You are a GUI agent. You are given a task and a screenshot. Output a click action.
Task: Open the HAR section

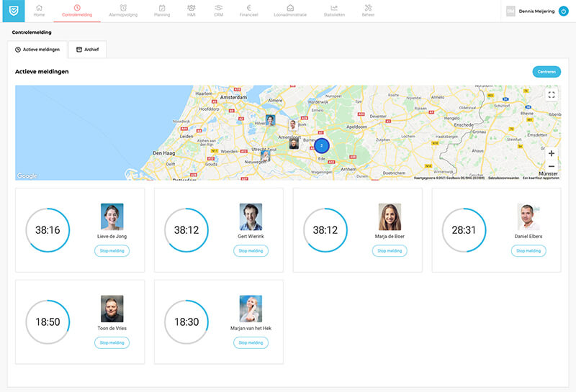coord(192,11)
